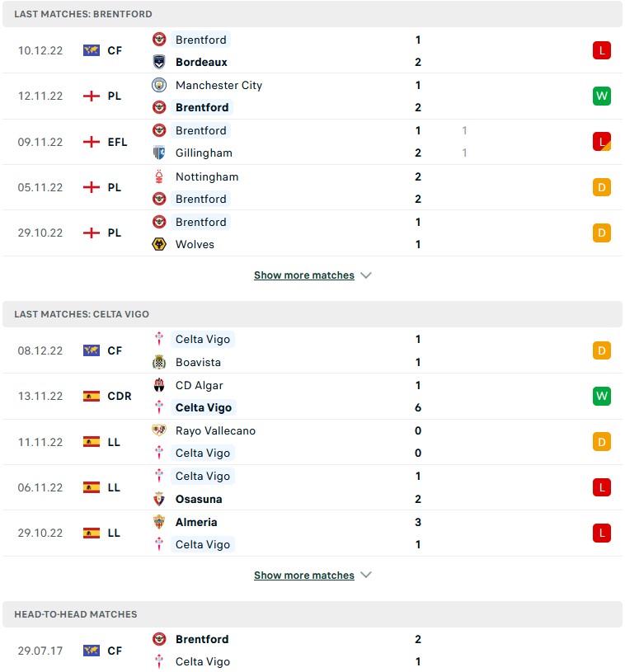Click the green W badge for Manchester City match
The height and width of the screenshot is (672, 625).
point(602,96)
